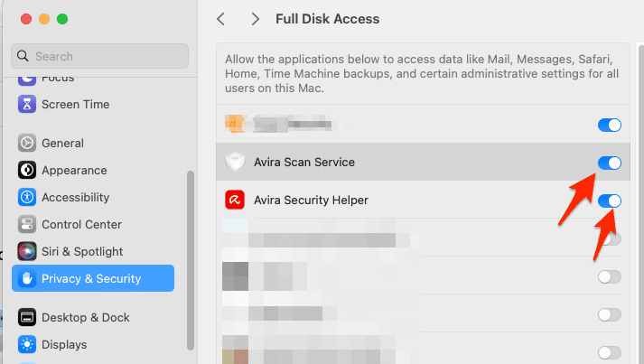
Task: Click the Siri & Spotlight icon
Action: 27,251
